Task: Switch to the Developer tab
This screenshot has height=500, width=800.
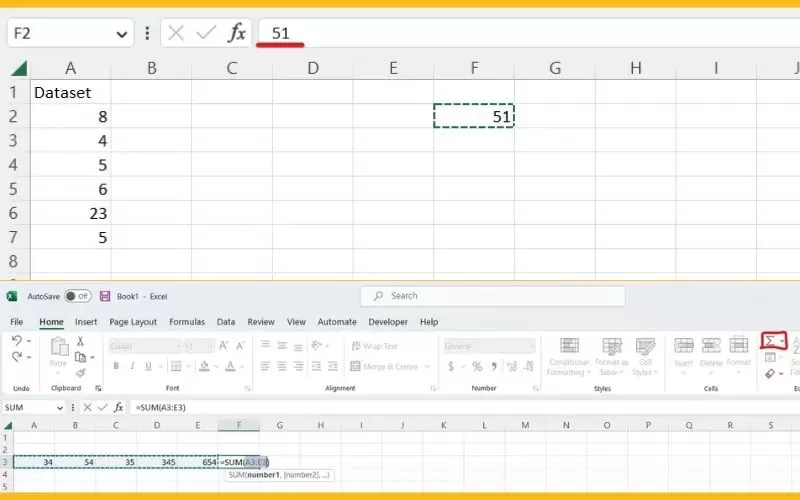Action: click(x=388, y=322)
